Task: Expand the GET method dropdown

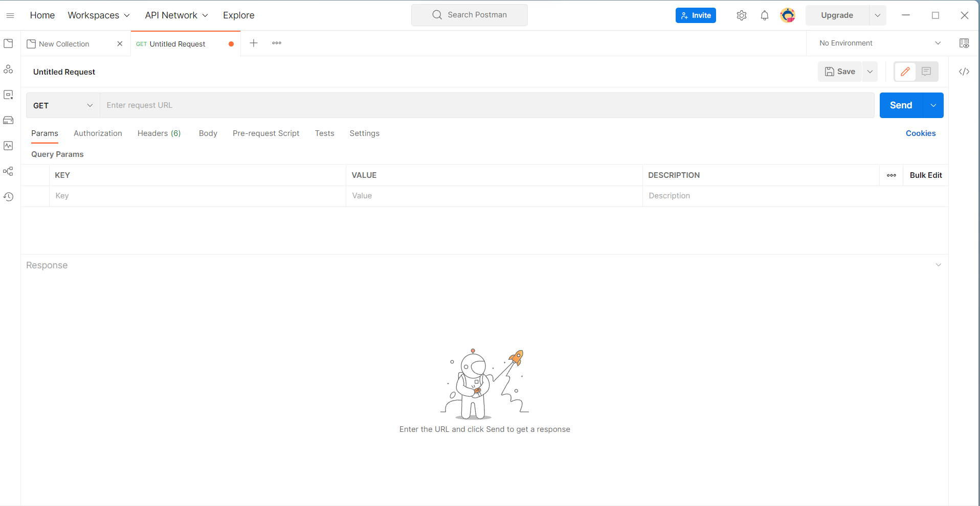Action: click(x=62, y=105)
